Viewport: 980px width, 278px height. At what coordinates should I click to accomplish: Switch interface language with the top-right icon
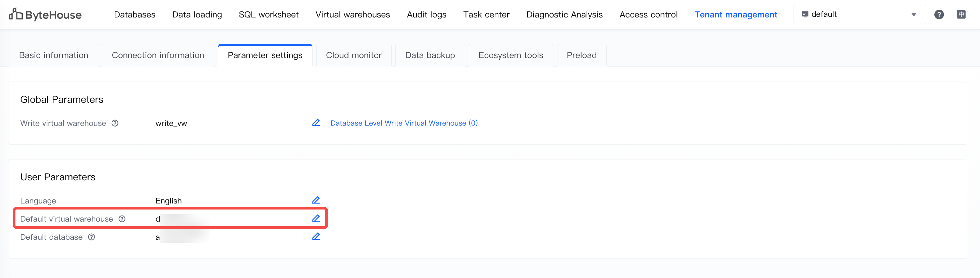pos(961,14)
